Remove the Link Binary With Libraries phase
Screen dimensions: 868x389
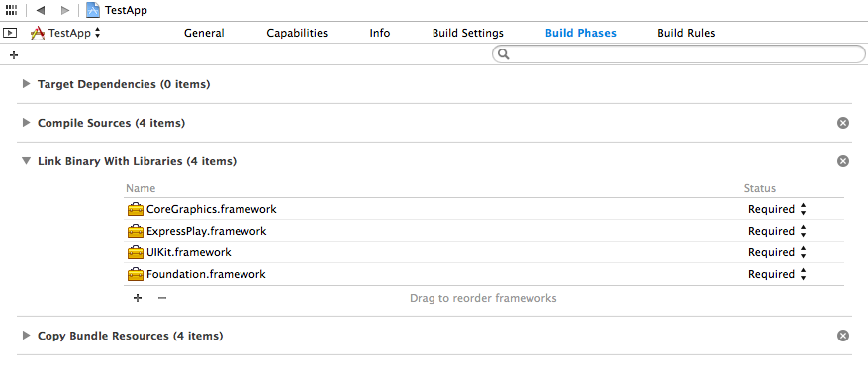pyautogui.click(x=843, y=161)
